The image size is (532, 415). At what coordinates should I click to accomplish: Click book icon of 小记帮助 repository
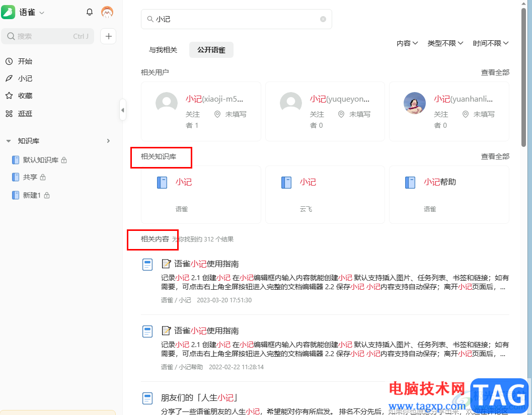[410, 183]
